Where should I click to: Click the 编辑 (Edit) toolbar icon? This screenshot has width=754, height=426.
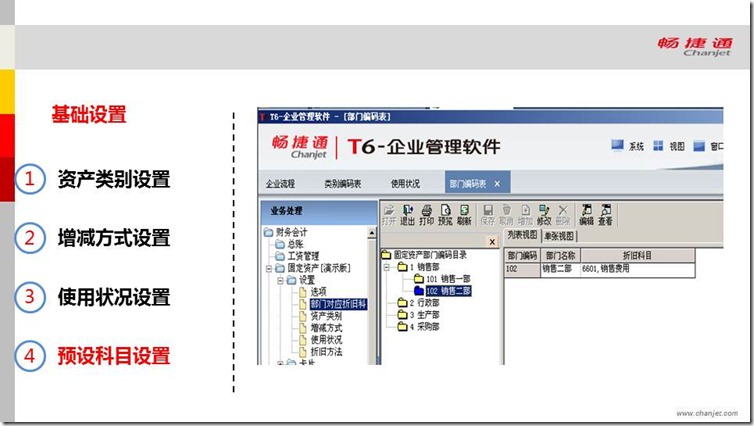pos(587,215)
